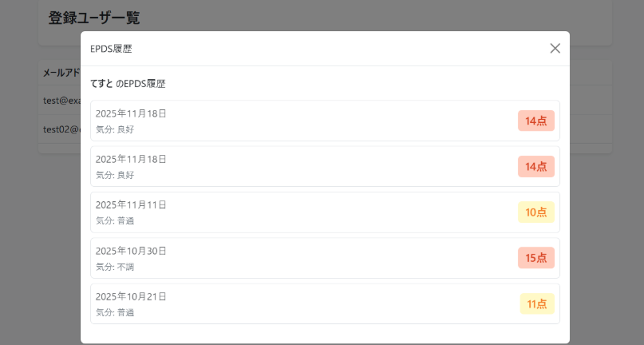Click the 10点 score badge
The width and height of the screenshot is (644, 345).
pos(536,212)
